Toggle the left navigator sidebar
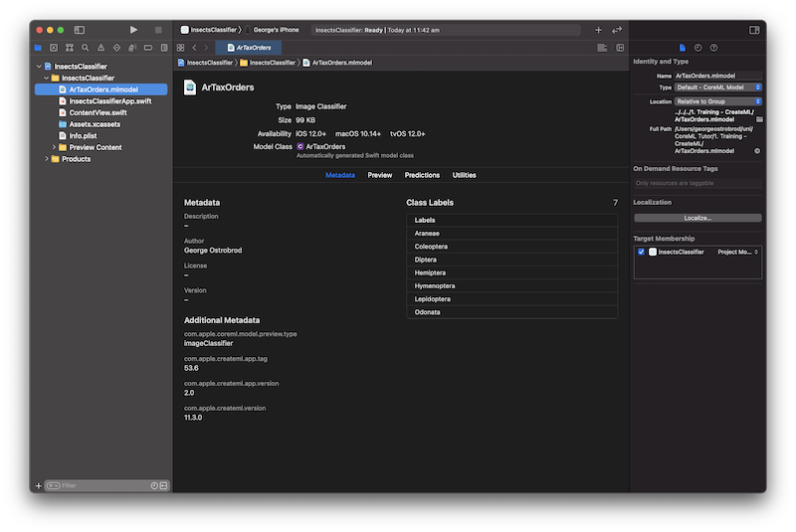 point(80,30)
